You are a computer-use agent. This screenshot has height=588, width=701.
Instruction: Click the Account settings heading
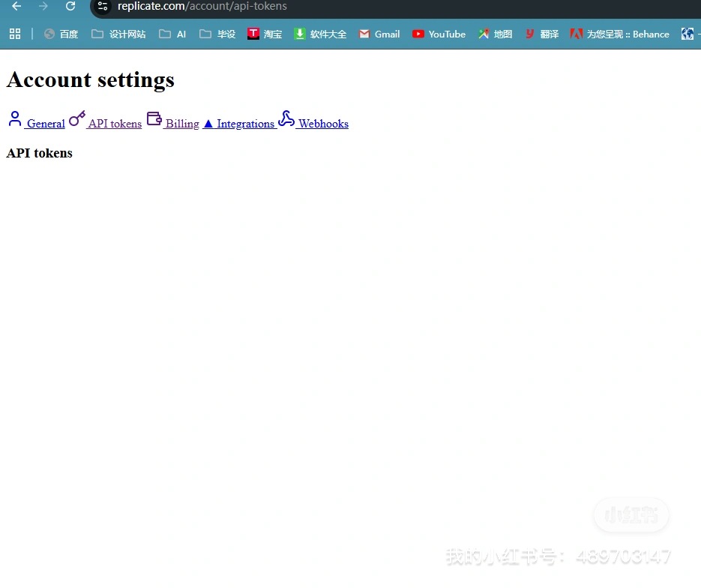click(90, 80)
